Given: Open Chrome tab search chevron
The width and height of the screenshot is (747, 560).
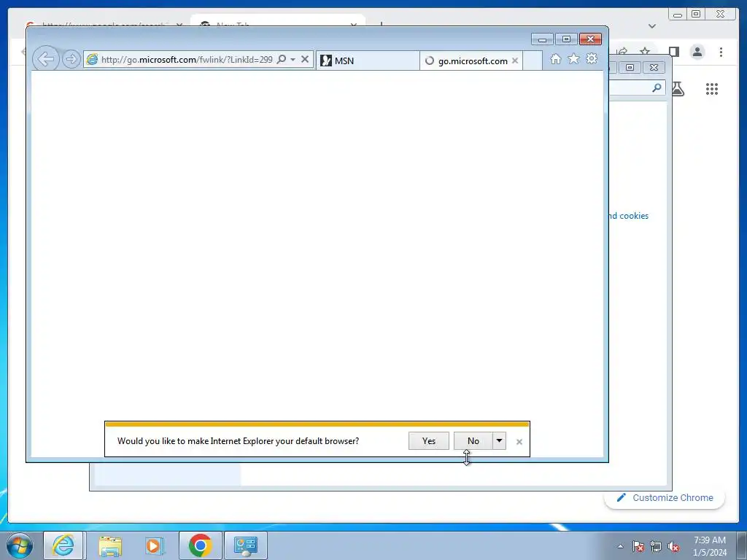Looking at the screenshot, I should point(652,26).
